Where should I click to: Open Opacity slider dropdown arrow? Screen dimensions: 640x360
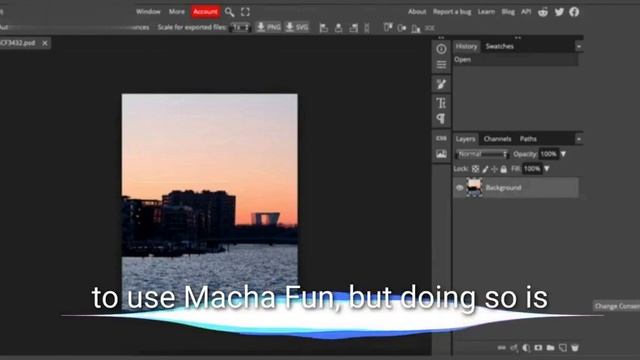click(x=563, y=154)
